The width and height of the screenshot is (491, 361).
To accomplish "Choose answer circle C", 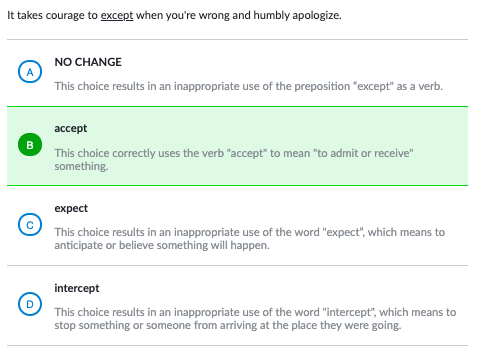I will 30,225.
